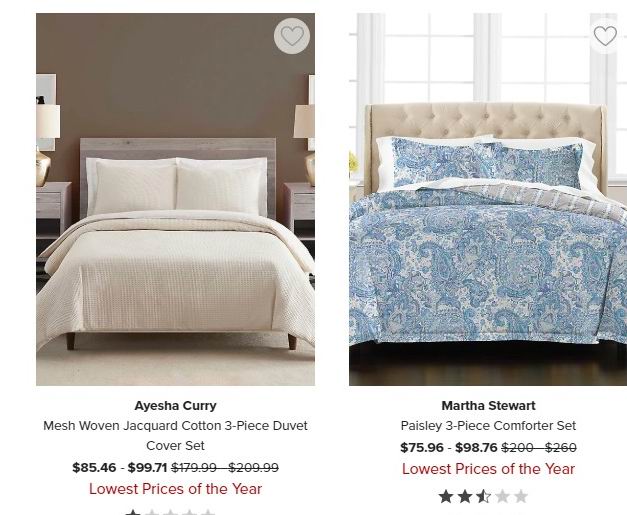Click Lowest Prices of the Year under duvet
The height and width of the screenshot is (515, 627).
[x=176, y=489]
